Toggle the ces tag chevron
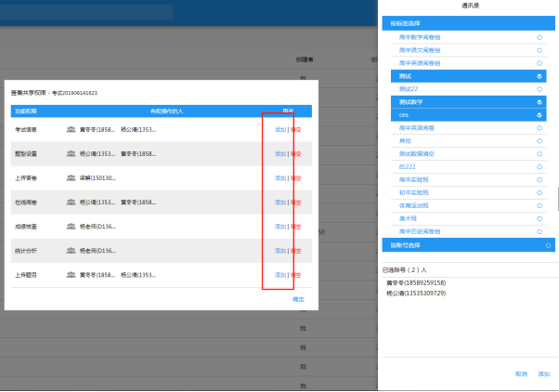The image size is (559, 392). coord(539,114)
